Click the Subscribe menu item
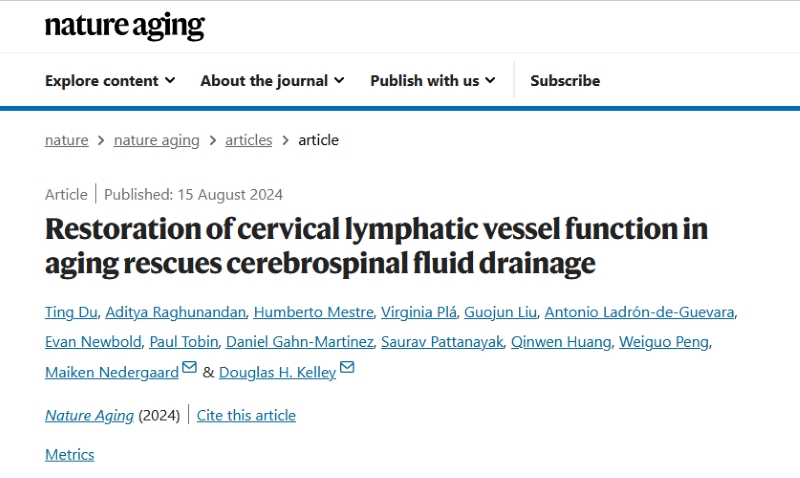 (565, 81)
